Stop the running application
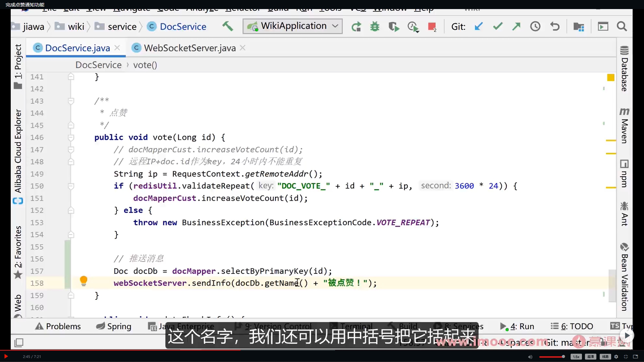The width and height of the screenshot is (644, 362). [x=432, y=26]
